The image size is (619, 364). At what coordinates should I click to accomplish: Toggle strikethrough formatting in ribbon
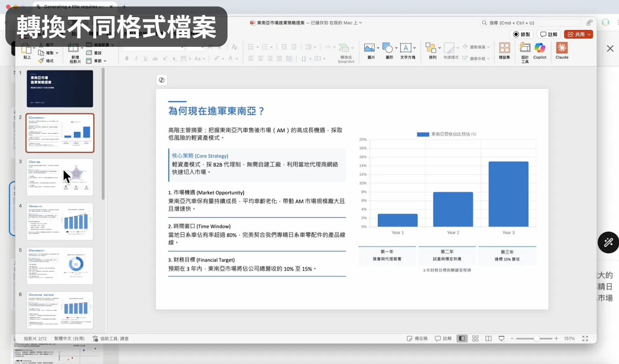click(155, 58)
